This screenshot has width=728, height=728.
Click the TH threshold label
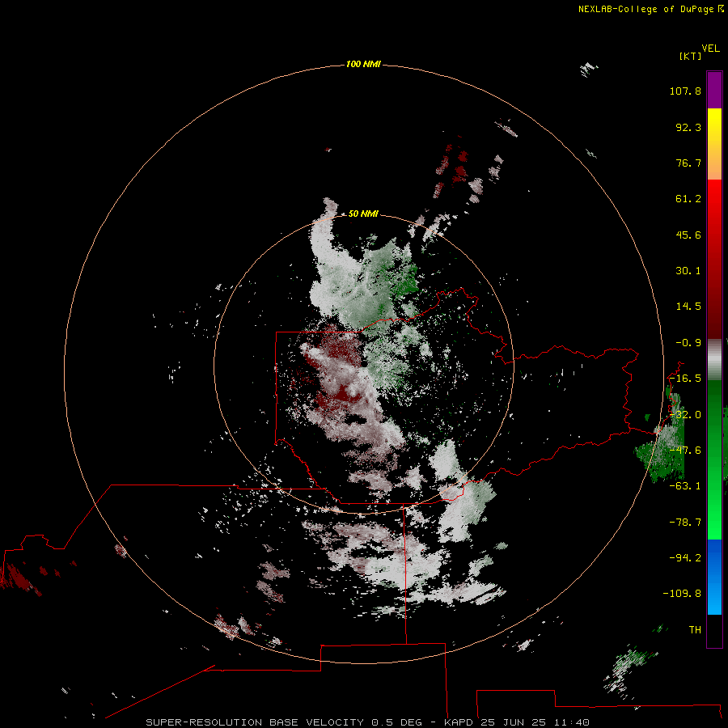[x=695, y=630]
